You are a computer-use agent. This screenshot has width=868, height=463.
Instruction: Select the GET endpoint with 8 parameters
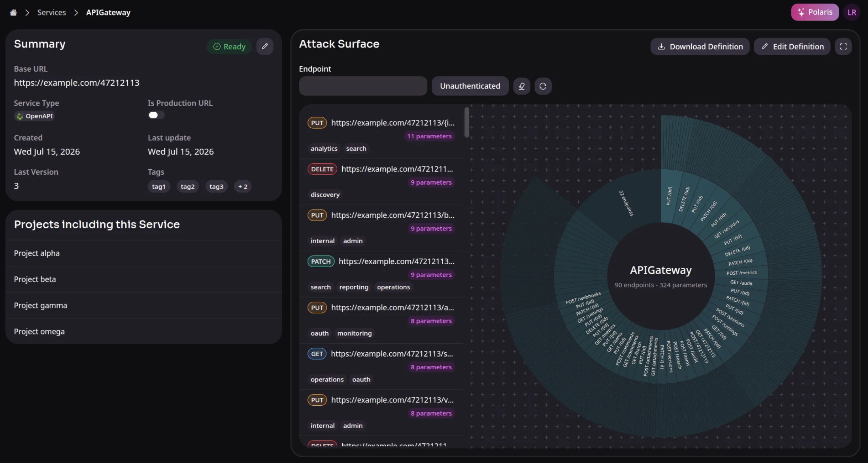click(381, 366)
